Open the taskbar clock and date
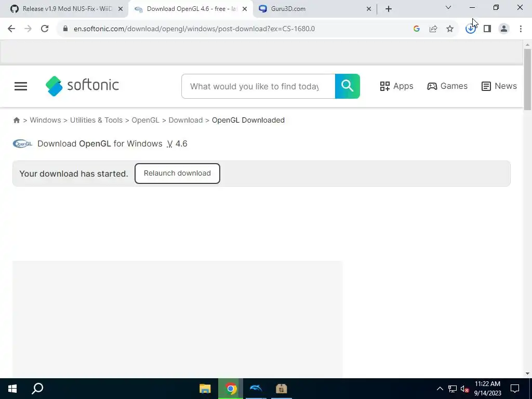 click(x=487, y=389)
